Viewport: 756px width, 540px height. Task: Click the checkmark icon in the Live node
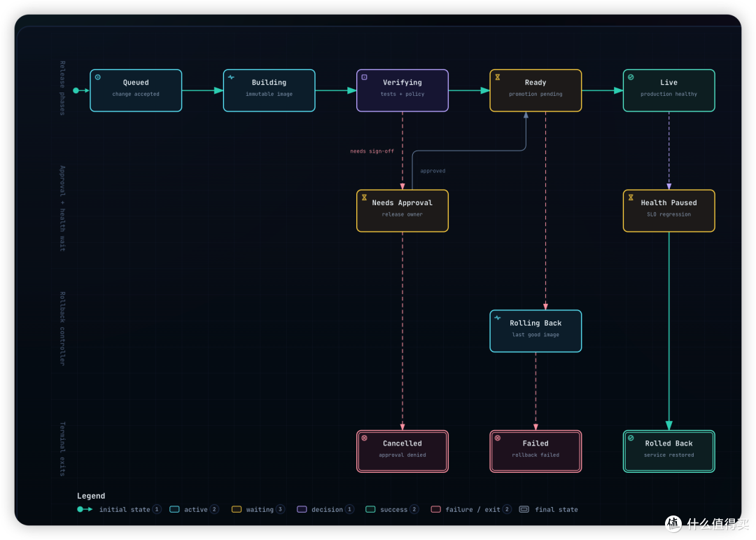point(631,77)
